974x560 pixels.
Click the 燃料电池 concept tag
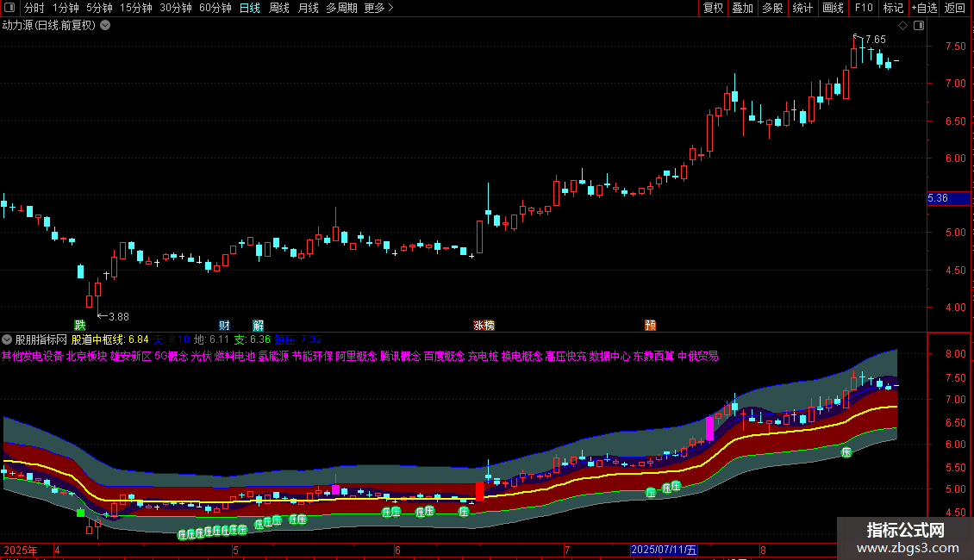click(234, 357)
